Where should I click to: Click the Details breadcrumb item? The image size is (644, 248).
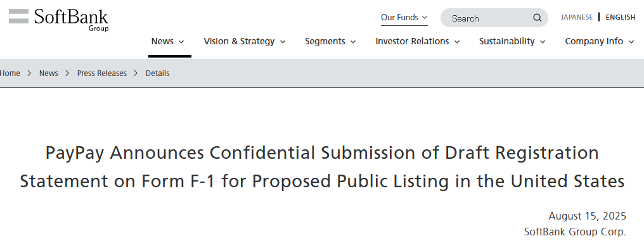(x=158, y=73)
